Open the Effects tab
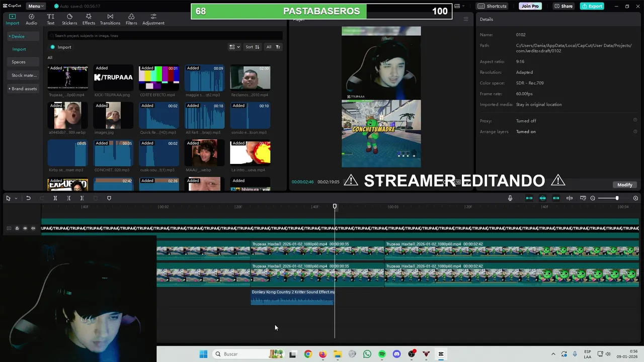Screen dimensions: 644x362 [x=89, y=20]
